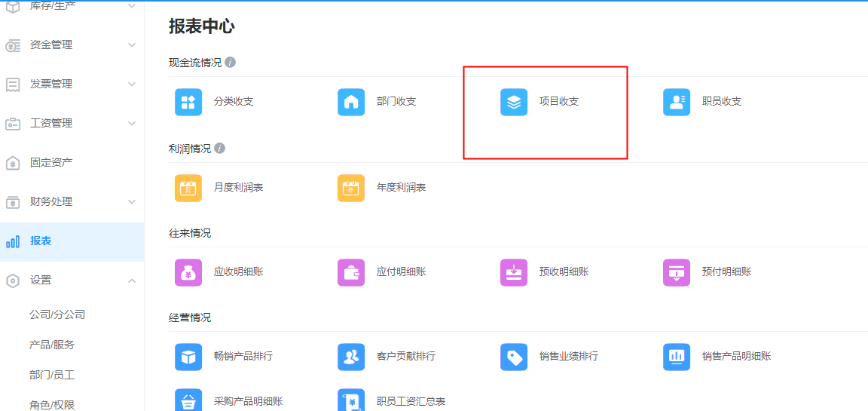The image size is (868, 411).
Task: Click the 发票管理 sidebar icon
Action: [13, 84]
